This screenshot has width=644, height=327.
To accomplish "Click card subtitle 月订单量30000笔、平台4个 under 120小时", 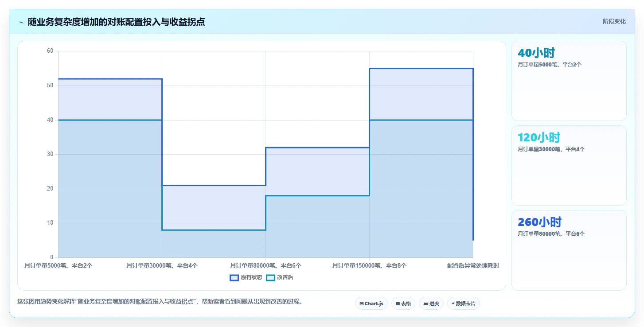I will (551, 149).
